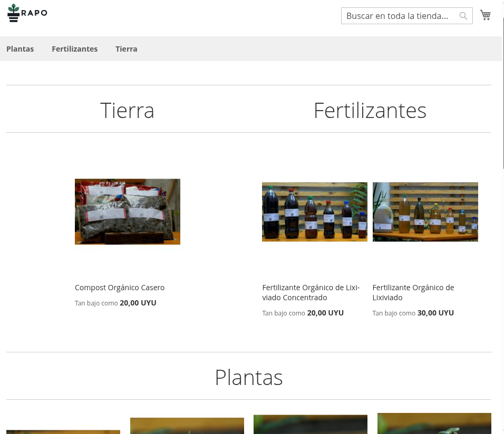The height and width of the screenshot is (434, 504).
Task: Click the RAPO logo
Action: tap(27, 13)
